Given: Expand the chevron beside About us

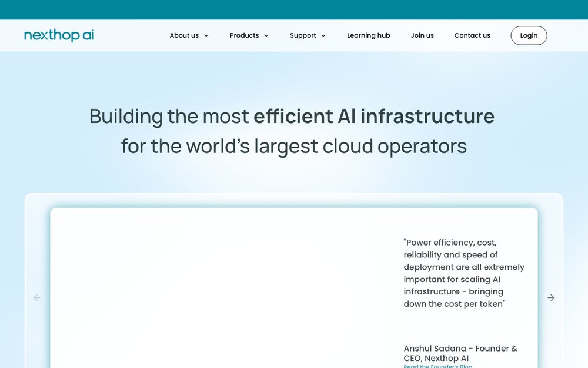Looking at the screenshot, I should click(x=206, y=36).
